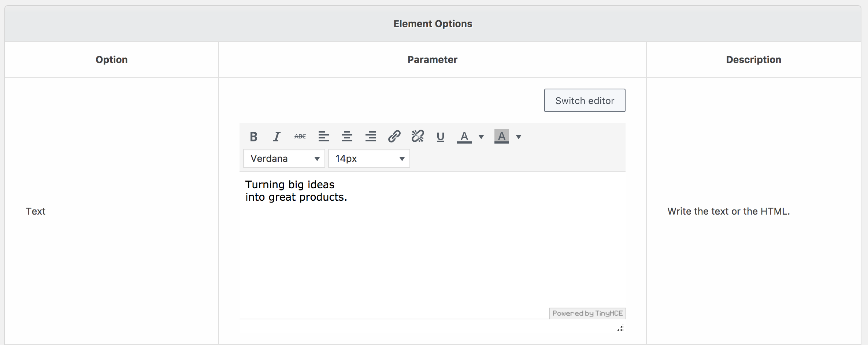Click the 'Text' option label
The image size is (868, 345).
coord(36,211)
